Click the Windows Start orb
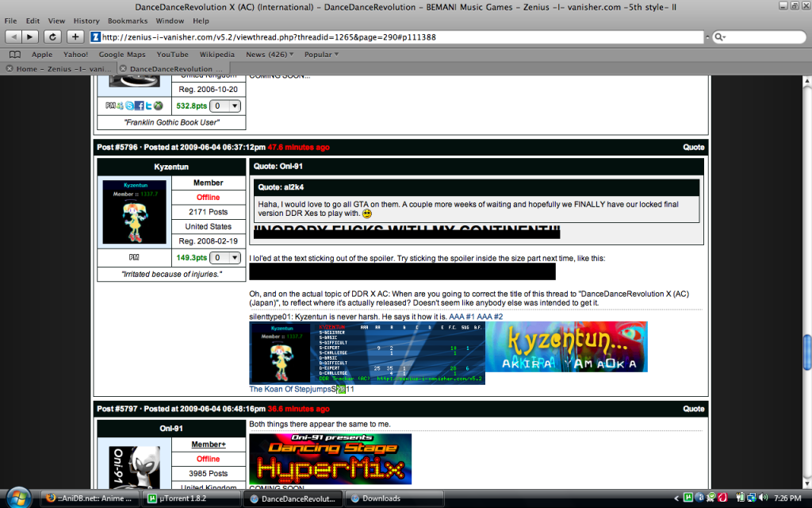Image resolution: width=812 pixels, height=508 pixels. tap(19, 498)
